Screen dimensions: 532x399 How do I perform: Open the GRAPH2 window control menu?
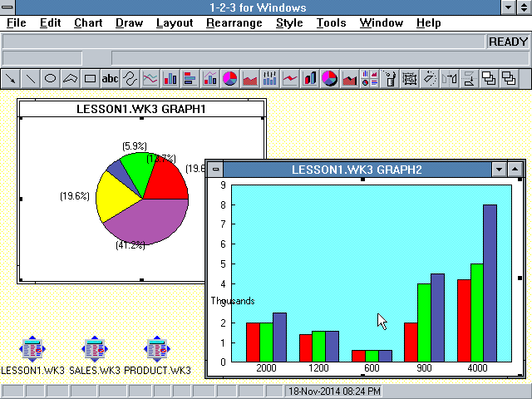[x=216, y=170]
